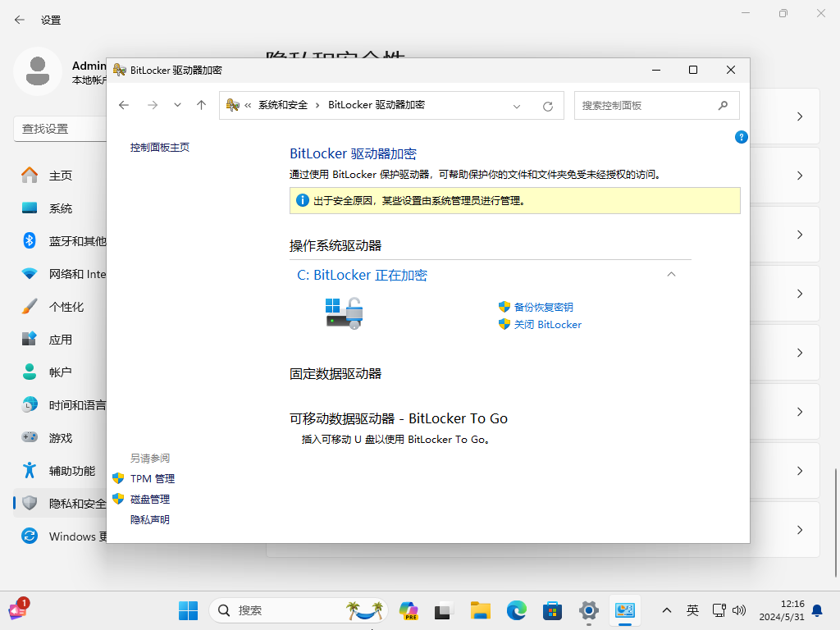The width and height of the screenshot is (840, 630).
Task: Open Microsoft Store from the taskbar
Action: point(552,610)
